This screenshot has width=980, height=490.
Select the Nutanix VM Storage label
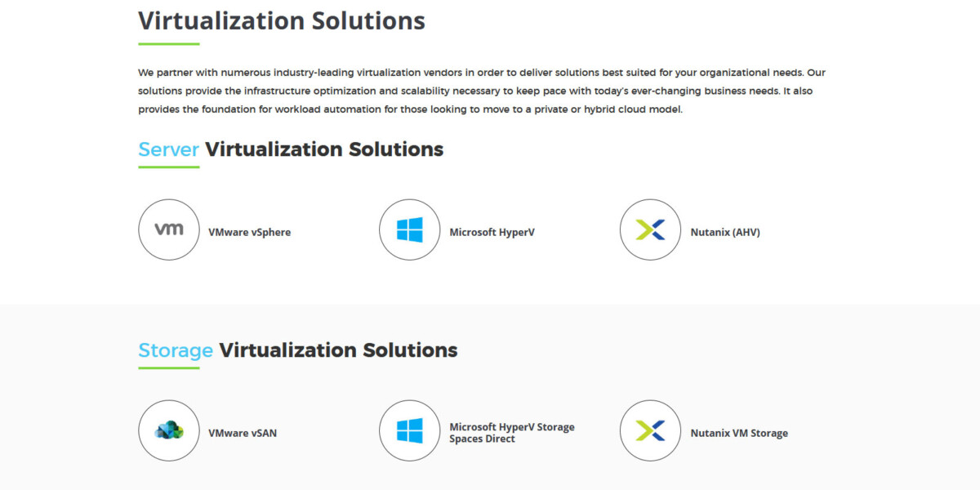[739, 433]
